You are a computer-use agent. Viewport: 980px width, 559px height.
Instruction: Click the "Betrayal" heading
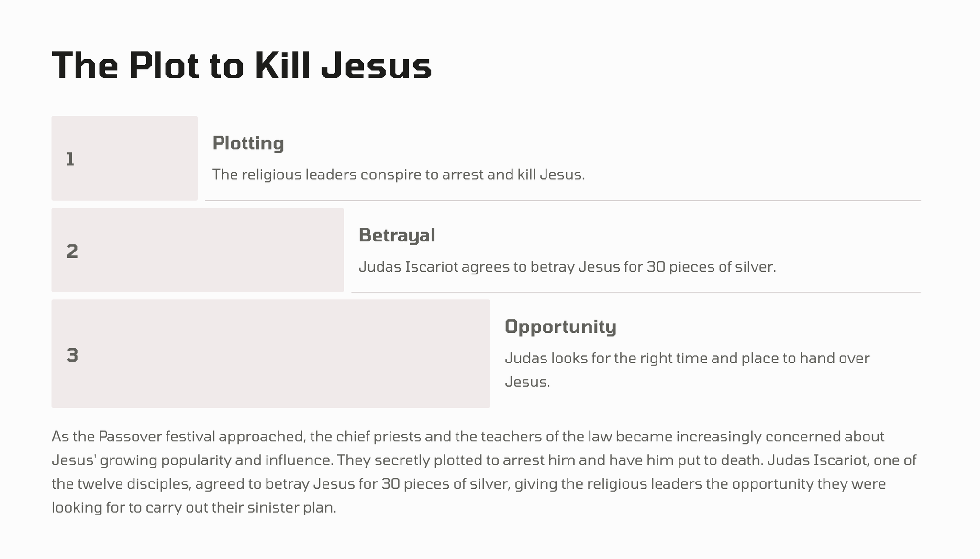coord(397,235)
